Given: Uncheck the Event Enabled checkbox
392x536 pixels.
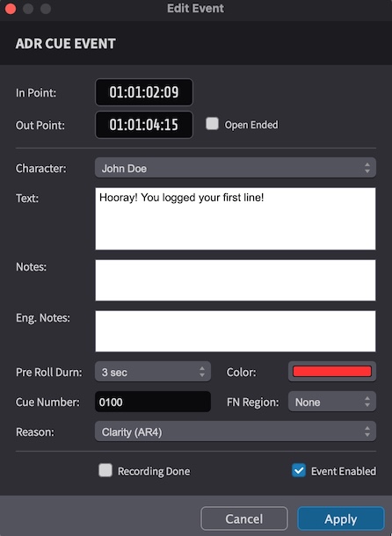Looking at the screenshot, I should pyautogui.click(x=299, y=470).
